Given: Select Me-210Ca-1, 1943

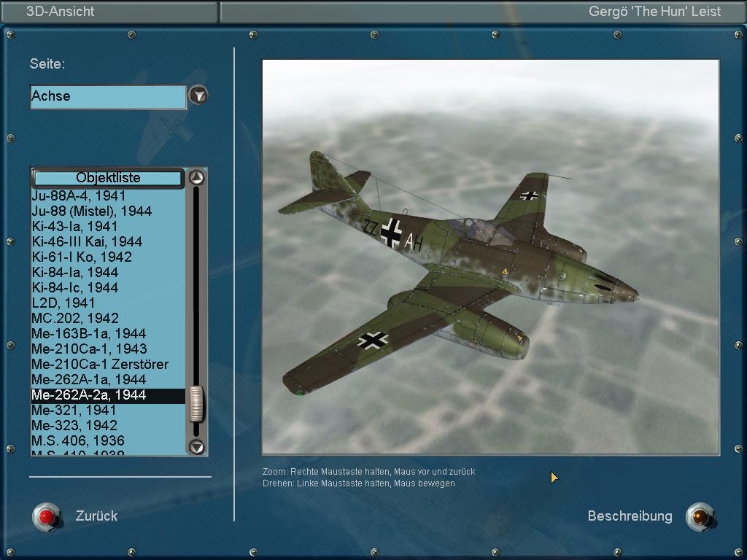Looking at the screenshot, I should (x=108, y=349).
